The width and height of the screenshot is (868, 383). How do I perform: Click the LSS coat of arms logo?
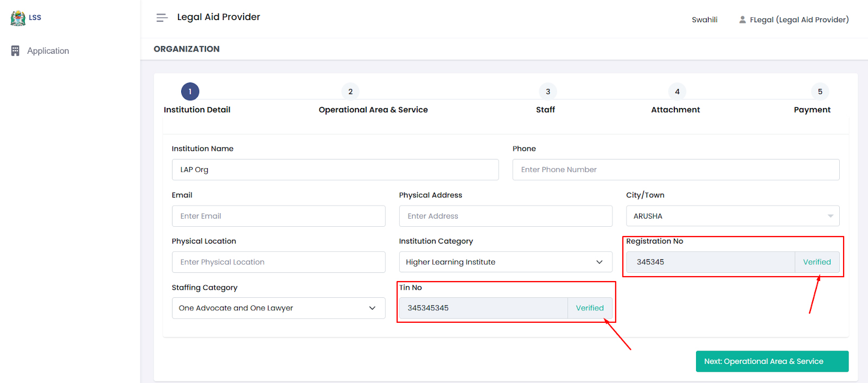coord(18,18)
